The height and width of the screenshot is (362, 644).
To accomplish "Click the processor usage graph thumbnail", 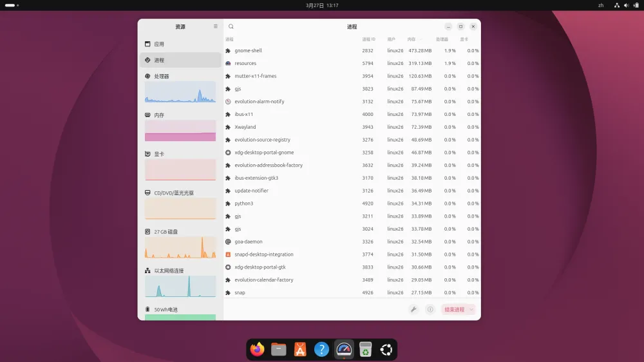I will tap(180, 91).
